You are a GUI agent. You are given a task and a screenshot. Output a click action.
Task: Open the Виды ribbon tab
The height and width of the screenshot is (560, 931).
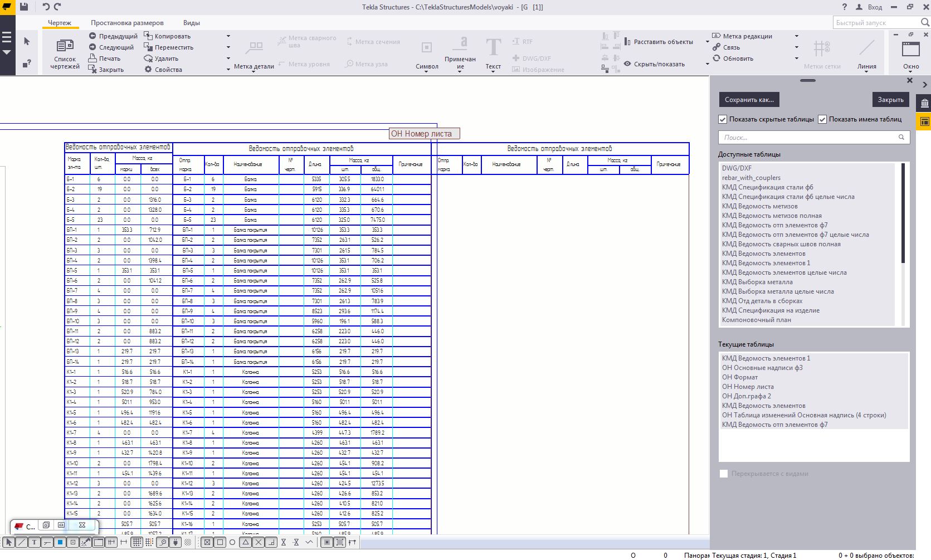pos(191,23)
